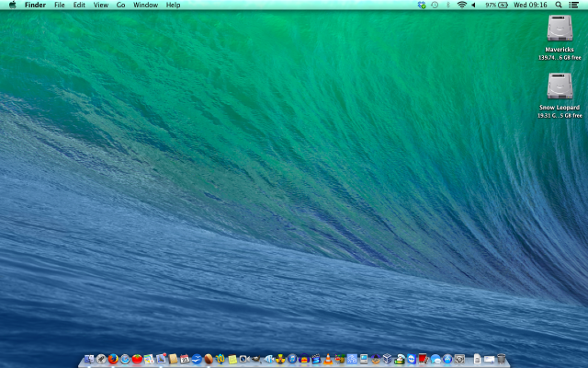Open the Help menu
Screen dimensions: 588x368
(x=174, y=5)
